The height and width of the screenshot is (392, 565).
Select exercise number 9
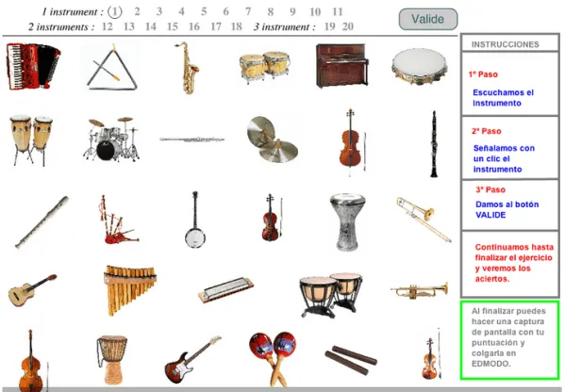pos(293,12)
